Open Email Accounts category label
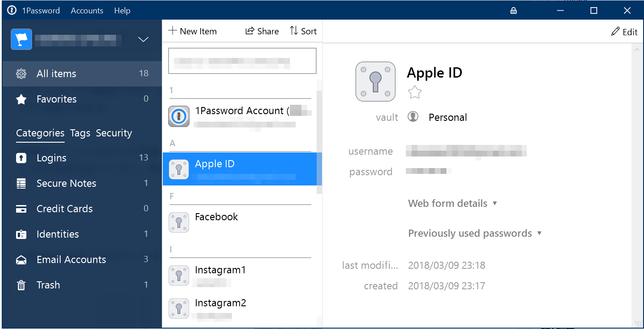Viewport: 644px width, 329px height. click(x=71, y=259)
